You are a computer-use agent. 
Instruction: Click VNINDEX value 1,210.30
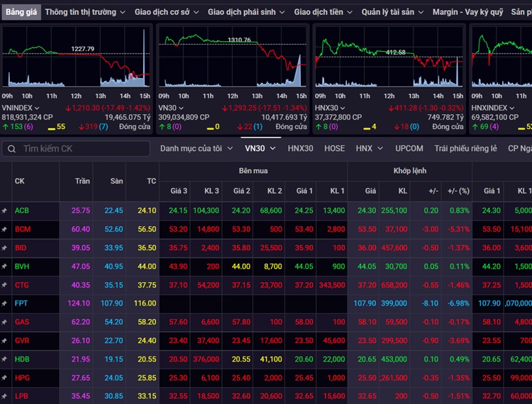click(86, 108)
